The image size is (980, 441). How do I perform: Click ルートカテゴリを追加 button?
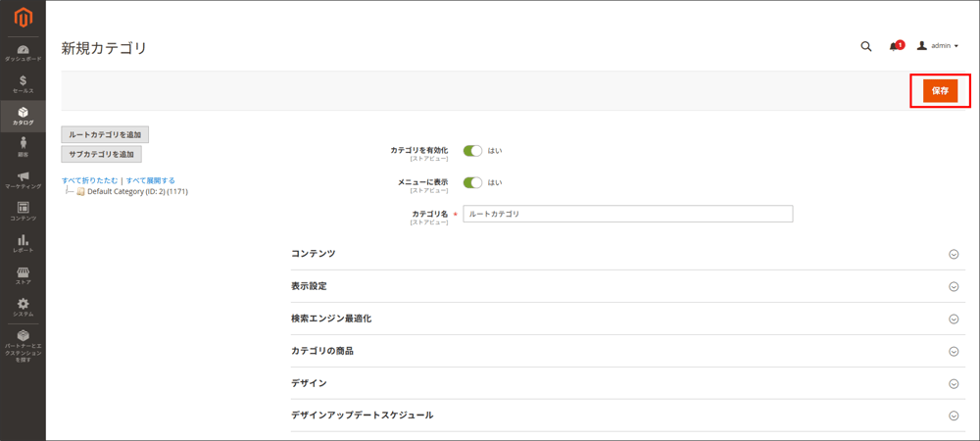pyautogui.click(x=105, y=135)
